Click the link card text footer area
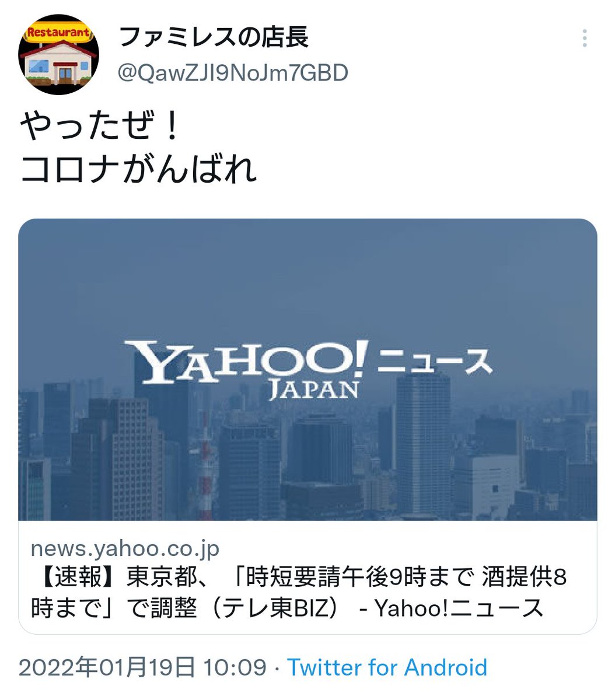 point(307,577)
